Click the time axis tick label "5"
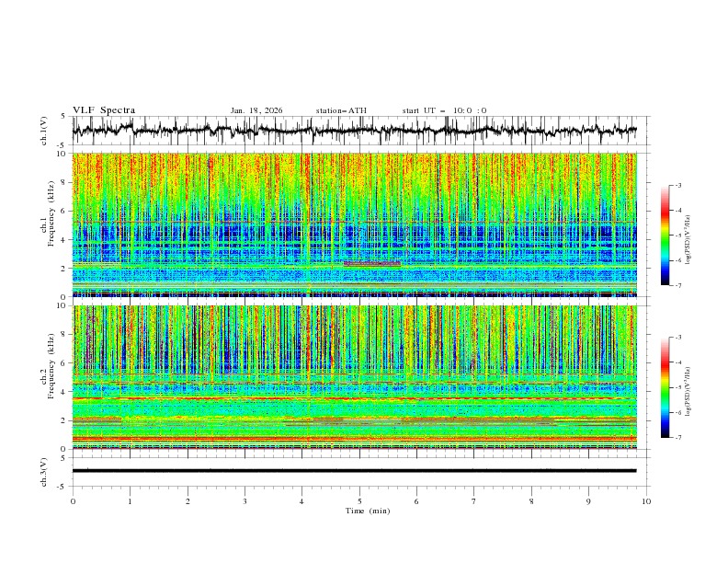The height and width of the screenshot is (563, 728). point(359,501)
